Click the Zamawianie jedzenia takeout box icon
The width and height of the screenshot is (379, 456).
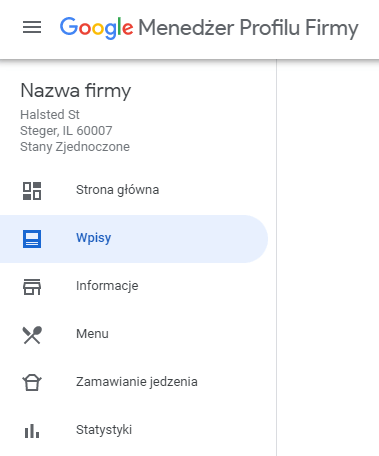[x=32, y=383]
